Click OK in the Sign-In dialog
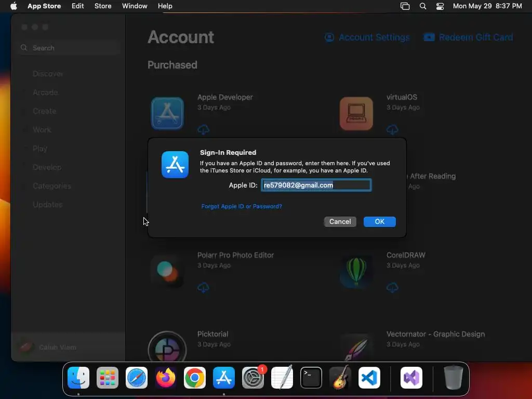 [379, 221]
